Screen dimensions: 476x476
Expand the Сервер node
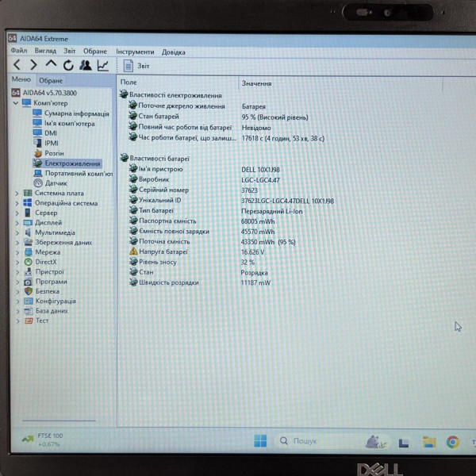17,213
